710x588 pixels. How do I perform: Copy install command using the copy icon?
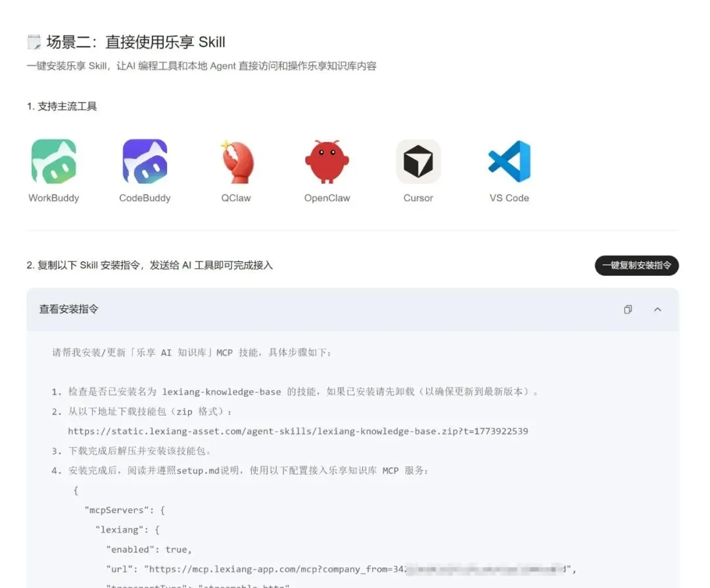628,309
